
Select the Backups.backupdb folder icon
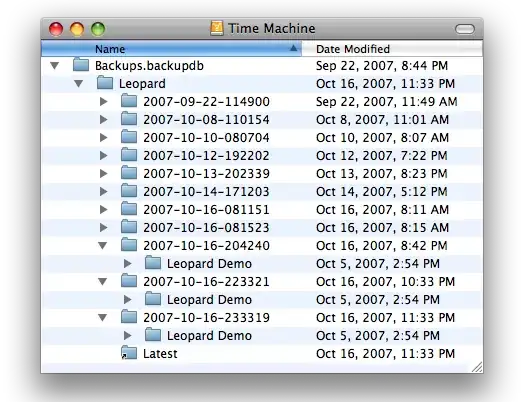81,65
